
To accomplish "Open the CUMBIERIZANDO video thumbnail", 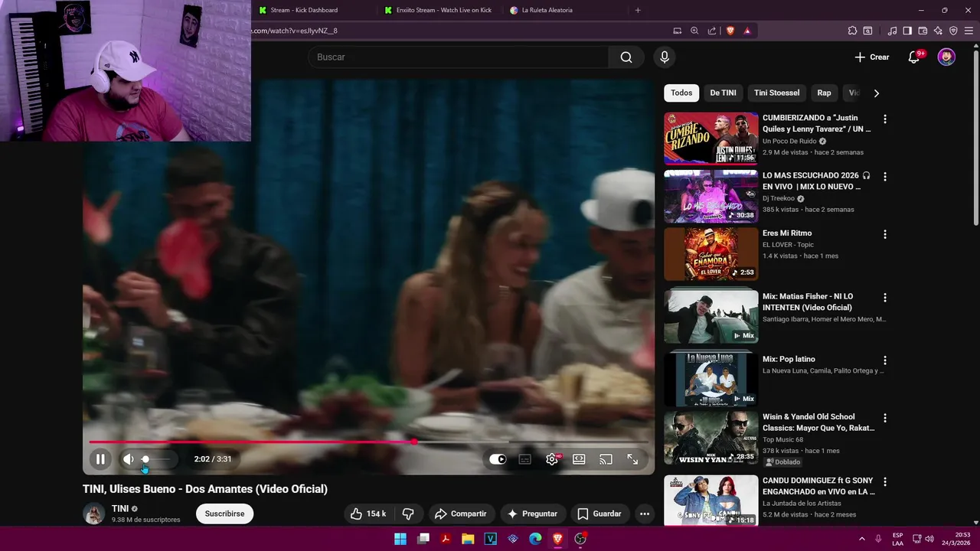I will click(x=711, y=139).
